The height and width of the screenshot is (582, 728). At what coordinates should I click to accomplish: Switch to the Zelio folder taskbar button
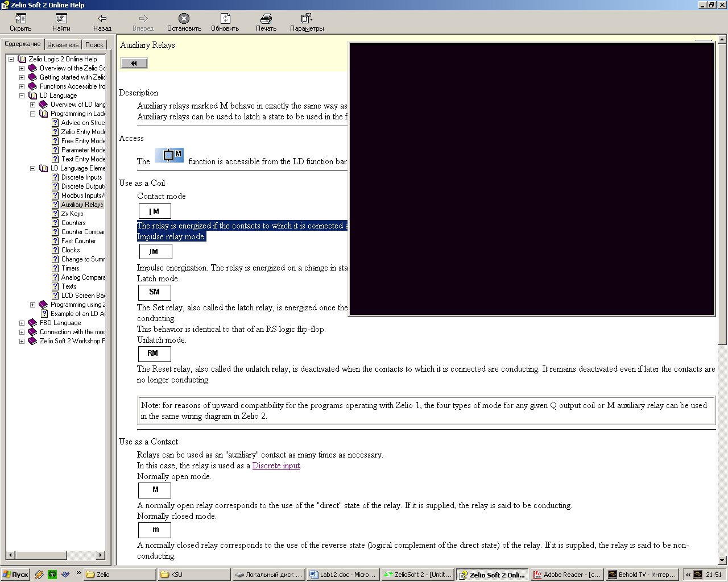coord(120,575)
